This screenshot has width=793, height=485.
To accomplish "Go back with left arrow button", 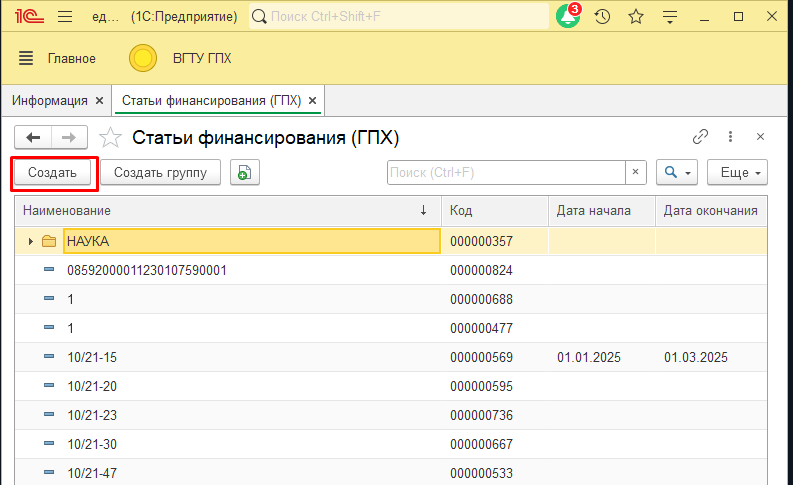I will pyautogui.click(x=34, y=137).
